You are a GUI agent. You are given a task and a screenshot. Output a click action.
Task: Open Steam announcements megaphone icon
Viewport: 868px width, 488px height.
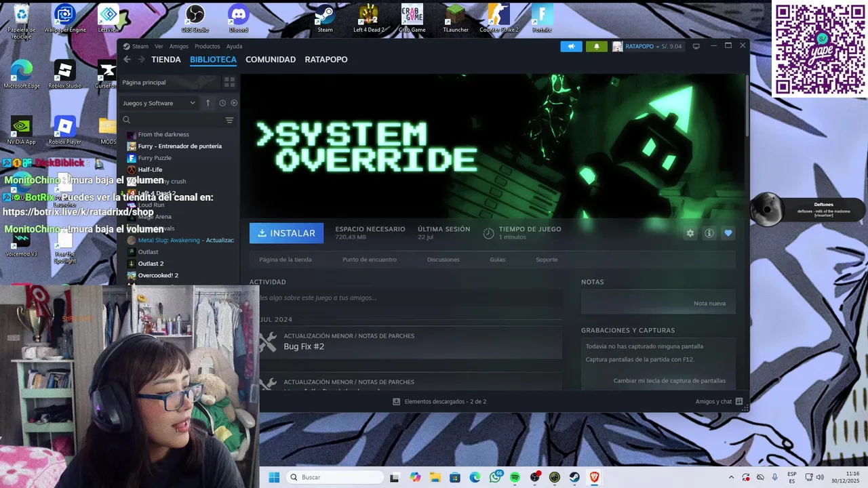[571, 46]
